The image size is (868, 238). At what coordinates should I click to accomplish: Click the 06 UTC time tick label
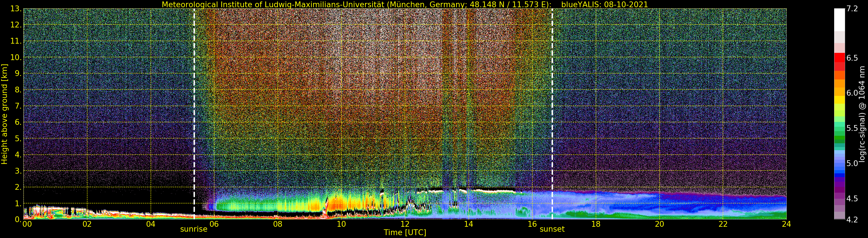pos(214,224)
